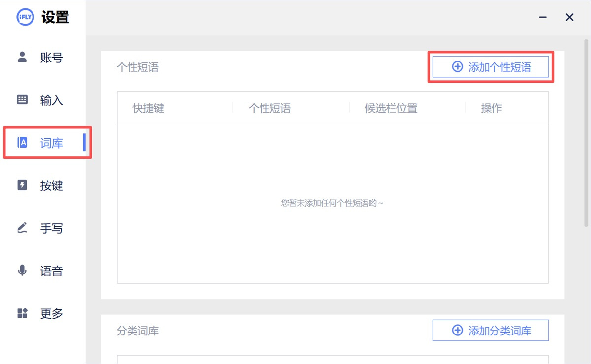Select the 输入 keyboard icon in sidebar
This screenshot has height=364, width=591.
22,100
